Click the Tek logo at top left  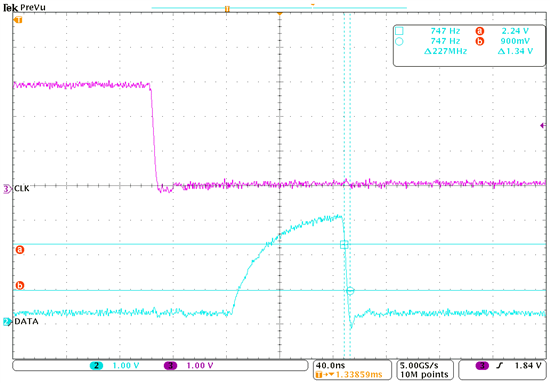click(x=10, y=8)
